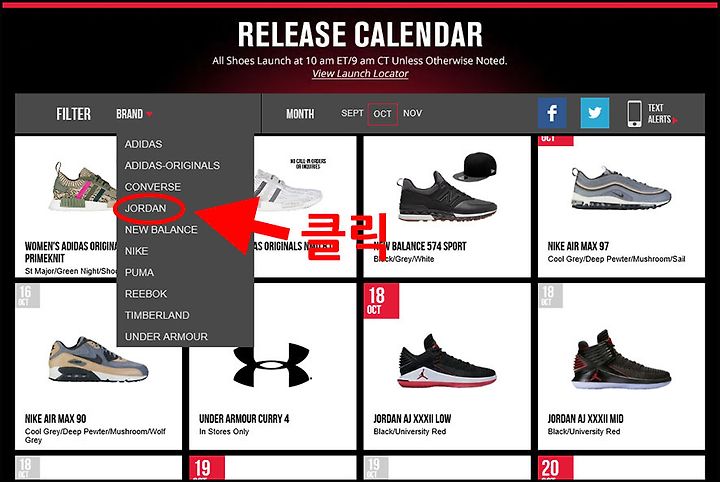
Task: Switch month to NOV
Action: (412, 113)
